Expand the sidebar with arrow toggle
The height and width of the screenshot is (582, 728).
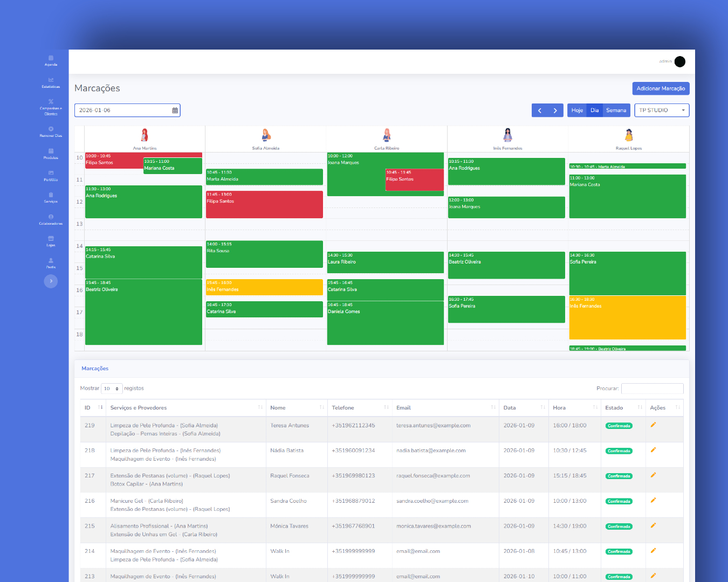[x=51, y=281]
